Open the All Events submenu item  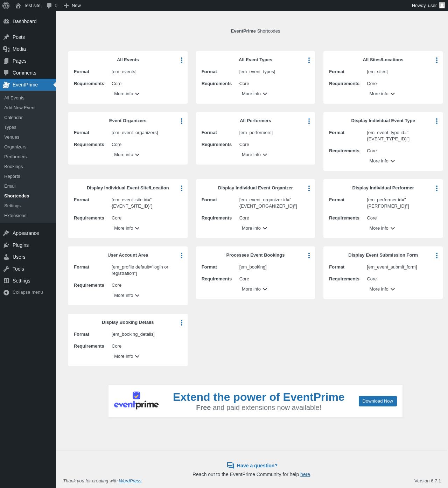click(x=28, y=98)
